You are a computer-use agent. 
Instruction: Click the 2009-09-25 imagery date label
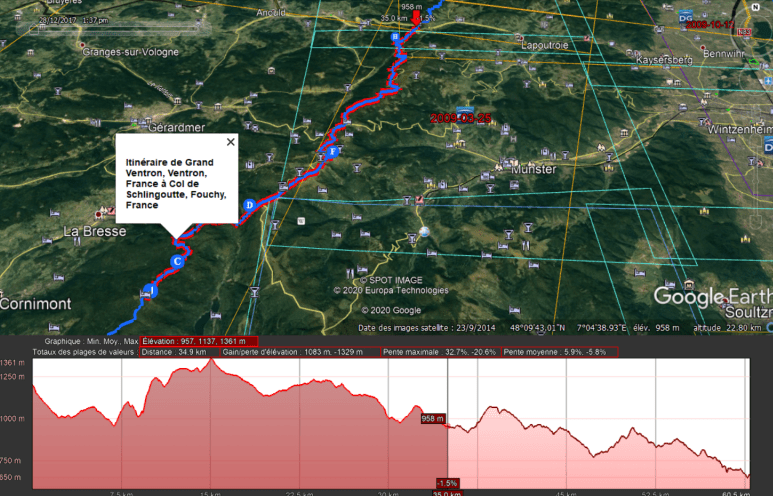tap(461, 118)
